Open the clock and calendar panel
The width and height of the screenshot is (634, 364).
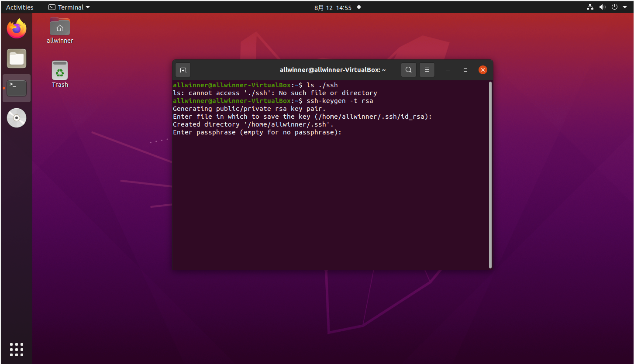coord(333,7)
